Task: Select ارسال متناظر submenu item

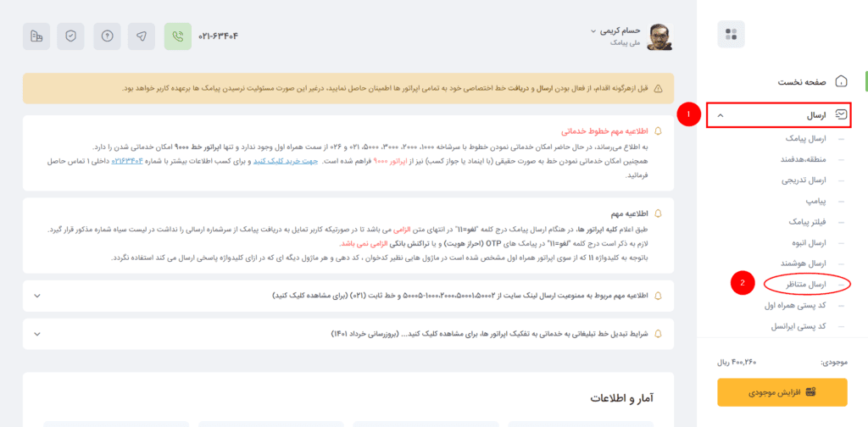Action: click(807, 285)
